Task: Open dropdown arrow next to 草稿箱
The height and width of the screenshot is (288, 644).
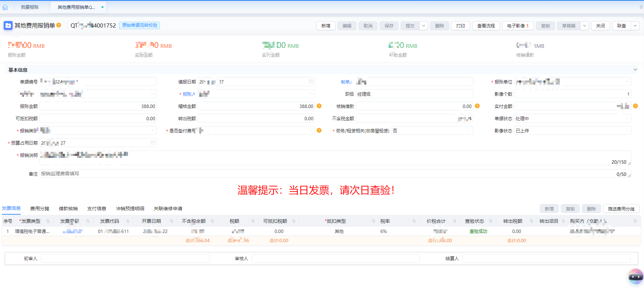Action: [x=585, y=26]
